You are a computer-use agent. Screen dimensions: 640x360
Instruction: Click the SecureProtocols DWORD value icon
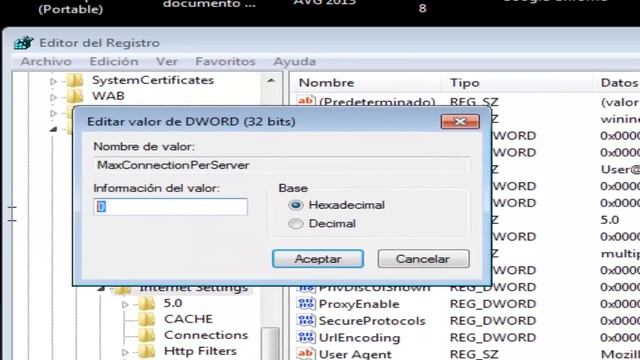tap(306, 320)
